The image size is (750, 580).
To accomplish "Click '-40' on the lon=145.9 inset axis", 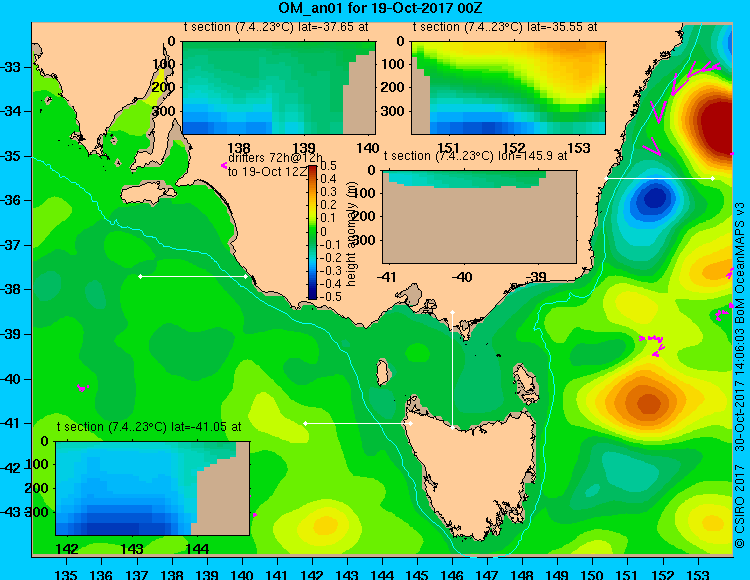I will click(461, 277).
